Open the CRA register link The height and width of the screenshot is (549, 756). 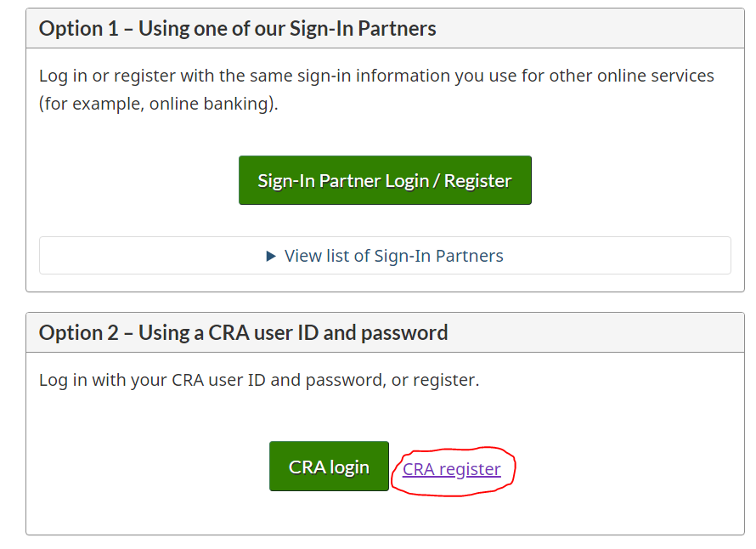point(451,469)
